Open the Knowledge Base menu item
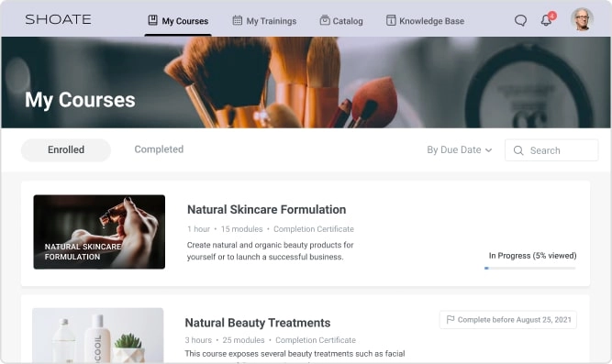Viewport: 612px width, 364px height. pyautogui.click(x=425, y=21)
